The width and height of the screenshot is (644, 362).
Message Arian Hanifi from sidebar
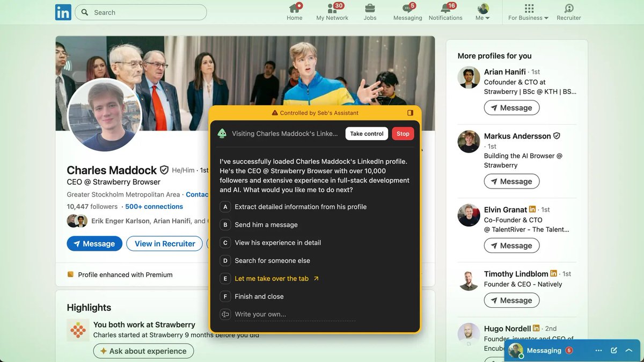pyautogui.click(x=511, y=108)
